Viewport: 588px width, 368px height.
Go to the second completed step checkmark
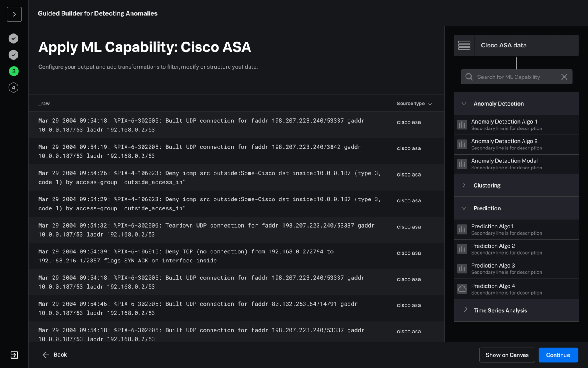(x=14, y=55)
